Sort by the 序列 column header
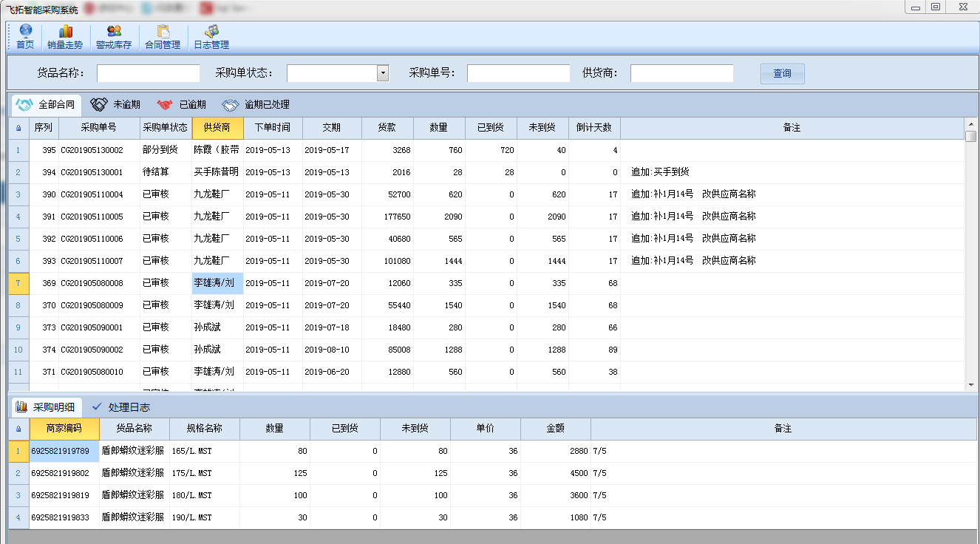 pos(44,128)
